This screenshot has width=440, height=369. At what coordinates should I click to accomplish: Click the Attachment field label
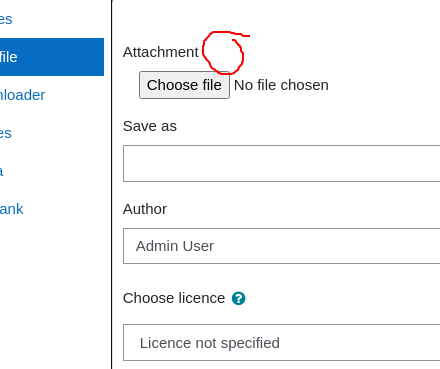pos(161,52)
